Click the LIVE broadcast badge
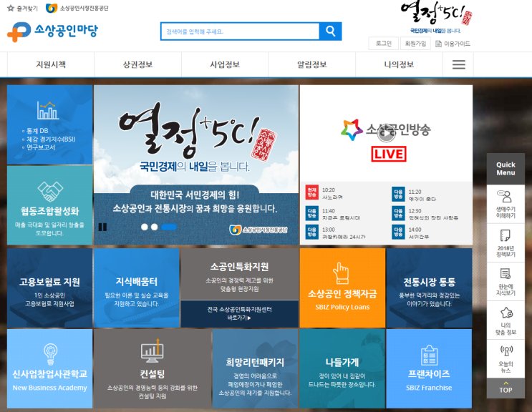Viewport: 532px width, 412px height. click(x=389, y=154)
